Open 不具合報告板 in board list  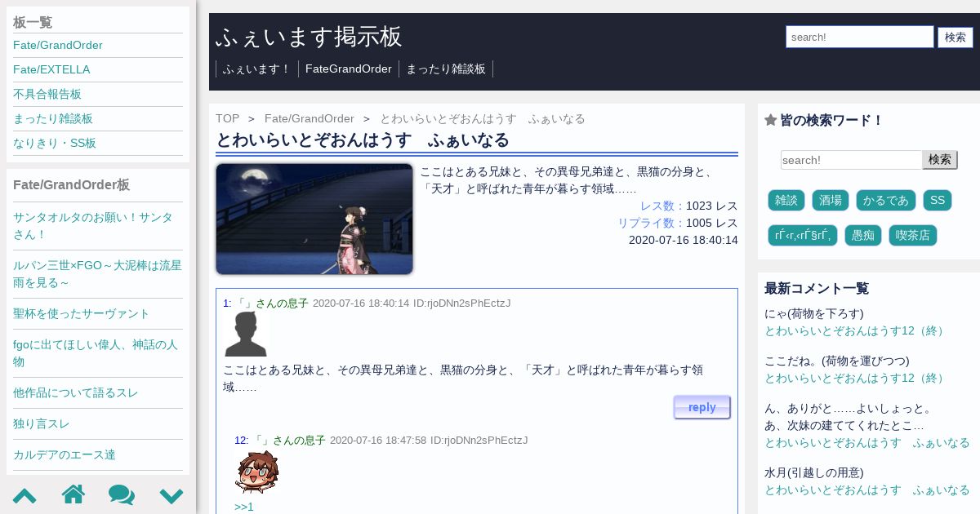pyautogui.click(x=47, y=94)
